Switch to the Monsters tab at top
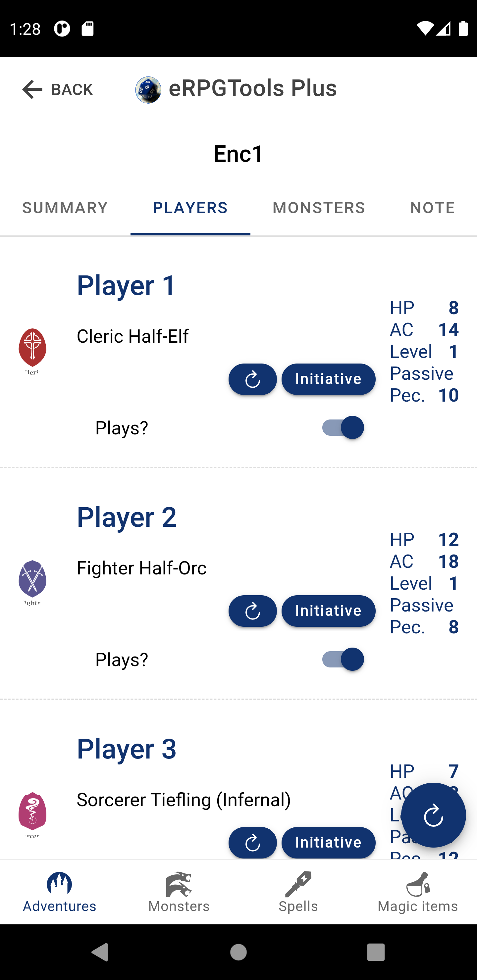This screenshot has height=980, width=477. click(319, 208)
